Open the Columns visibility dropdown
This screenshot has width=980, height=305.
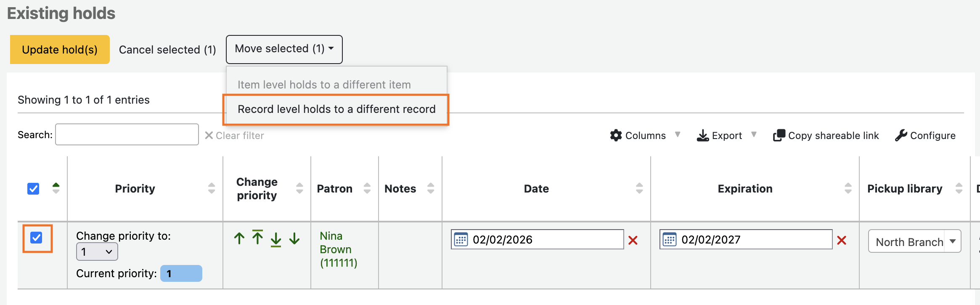(644, 136)
